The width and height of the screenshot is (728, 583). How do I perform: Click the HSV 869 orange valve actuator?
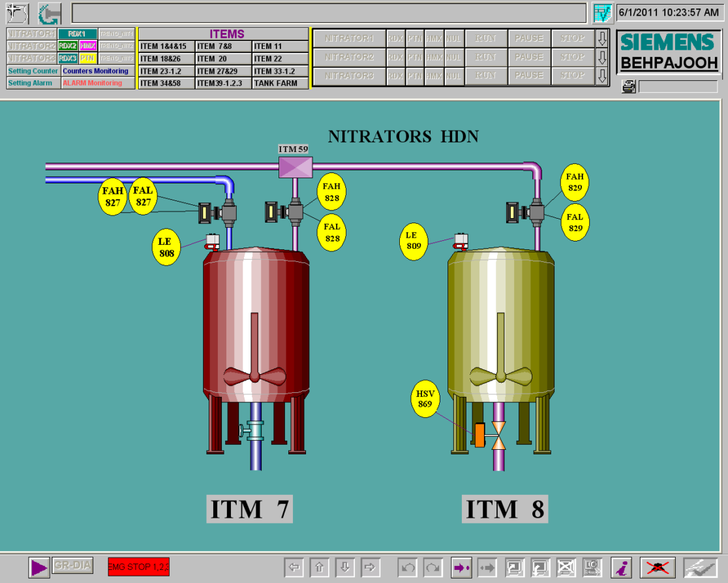[479, 435]
